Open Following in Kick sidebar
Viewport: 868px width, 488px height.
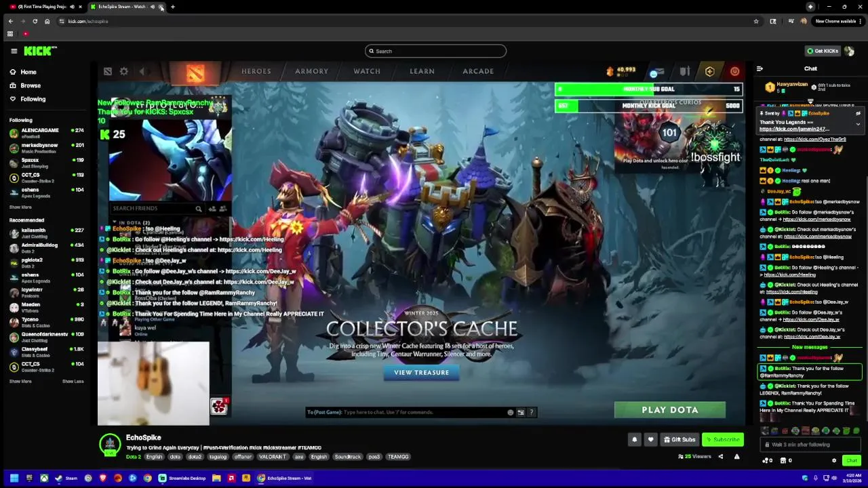tap(27, 99)
